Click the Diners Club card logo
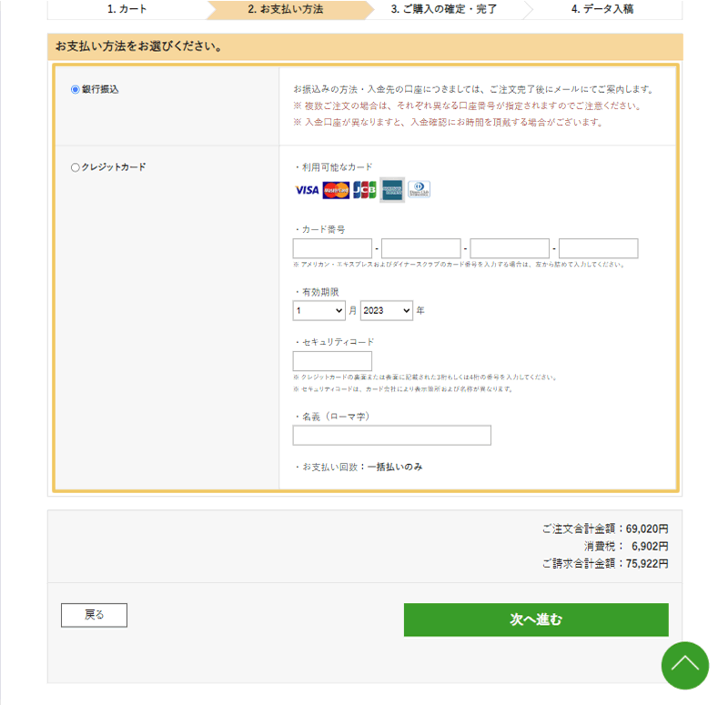Viewport: 728px width, 705px height. tap(419, 189)
